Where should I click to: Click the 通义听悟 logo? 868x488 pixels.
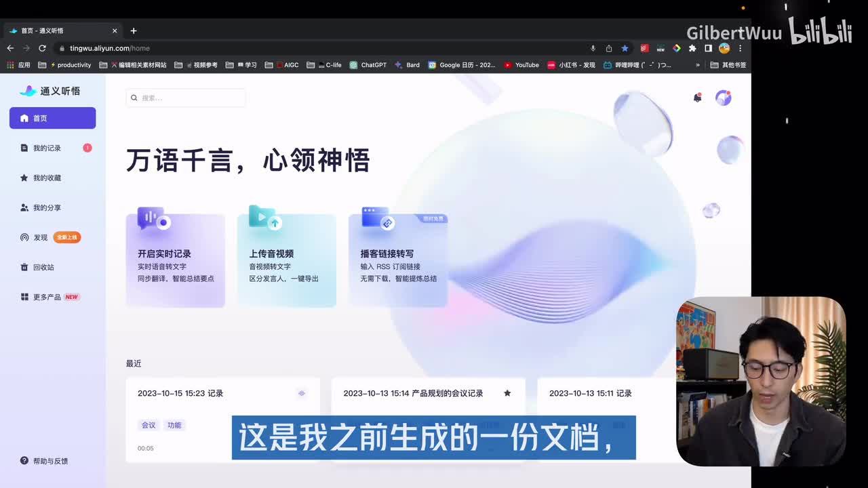point(50,91)
